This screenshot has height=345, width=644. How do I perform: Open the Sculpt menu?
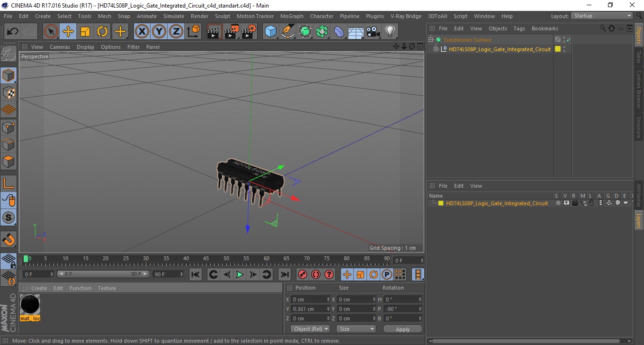222,16
